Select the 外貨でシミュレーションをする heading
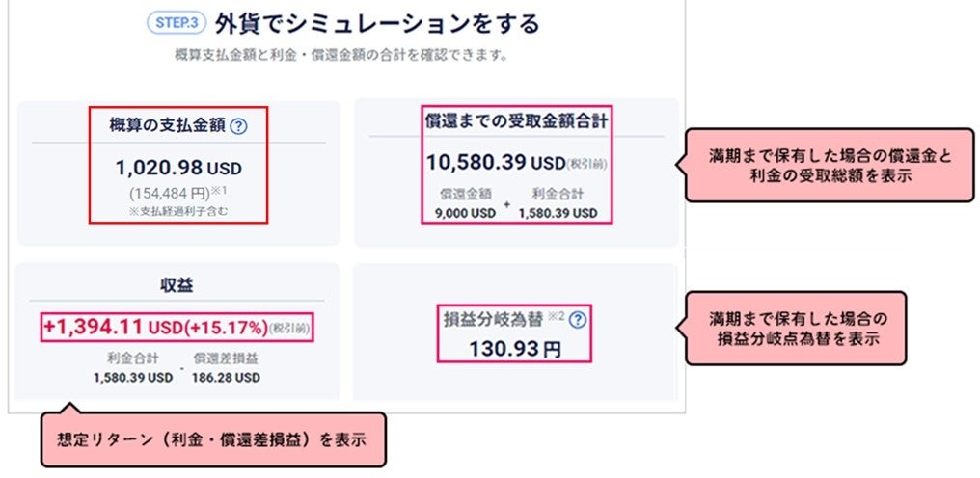980x478 pixels. click(x=377, y=23)
